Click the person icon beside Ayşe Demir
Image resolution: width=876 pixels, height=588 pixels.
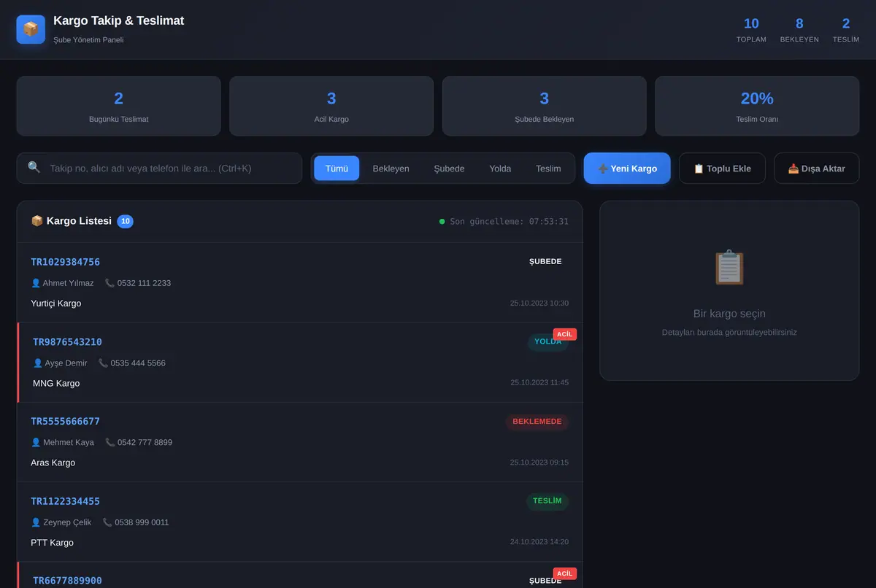(37, 363)
